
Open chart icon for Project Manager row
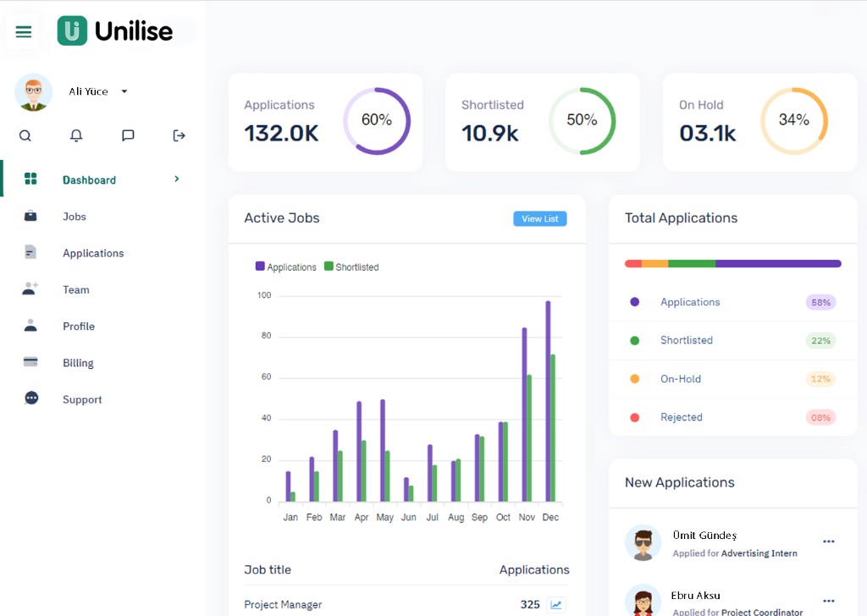click(556, 605)
